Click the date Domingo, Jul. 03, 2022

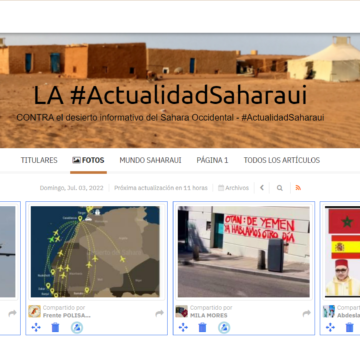[72, 188]
